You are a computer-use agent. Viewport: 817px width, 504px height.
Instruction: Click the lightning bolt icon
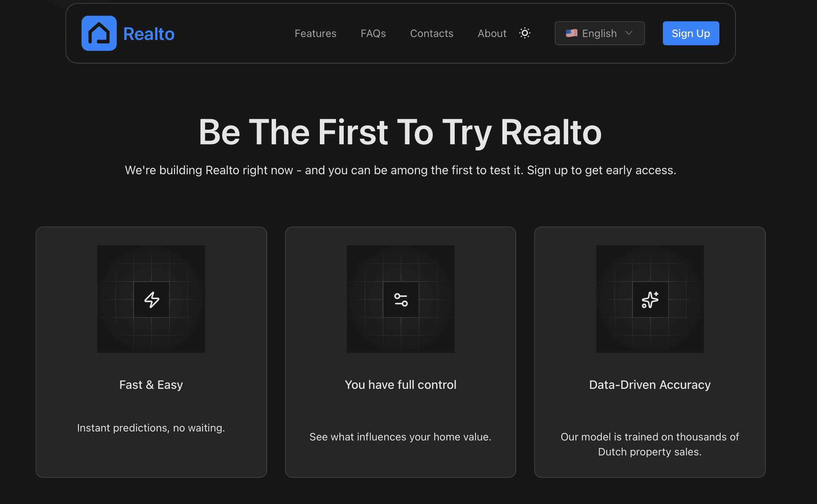[152, 299]
